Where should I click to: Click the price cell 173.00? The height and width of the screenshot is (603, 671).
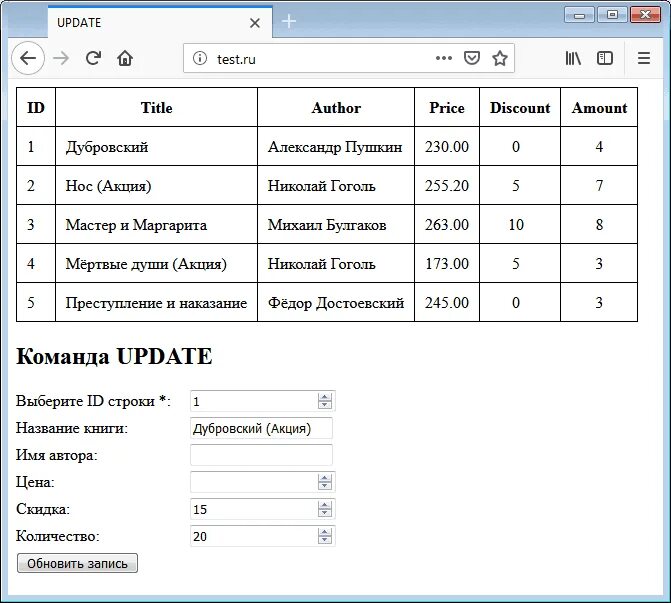coord(447,263)
